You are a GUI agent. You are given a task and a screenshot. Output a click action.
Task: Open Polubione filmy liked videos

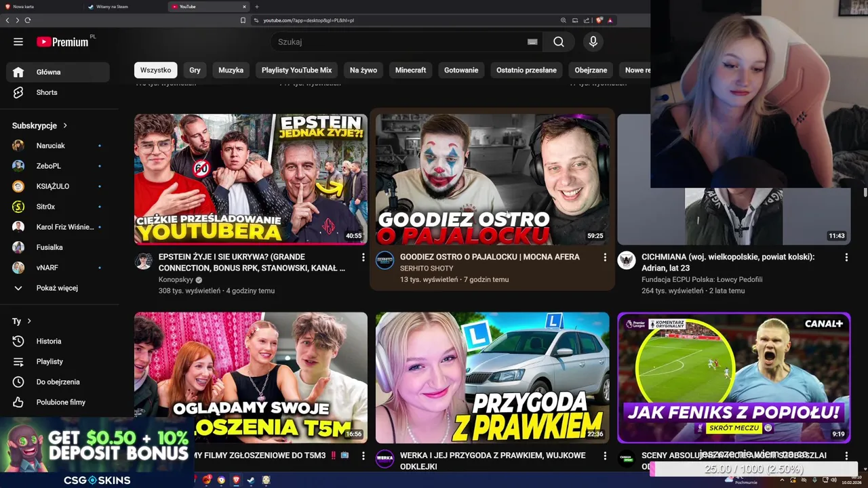[58, 402]
